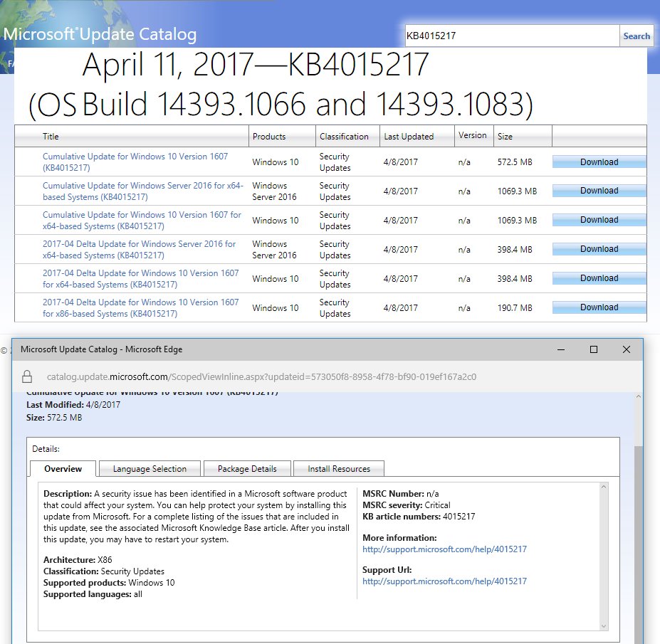Sort results by Title column header

click(x=51, y=137)
